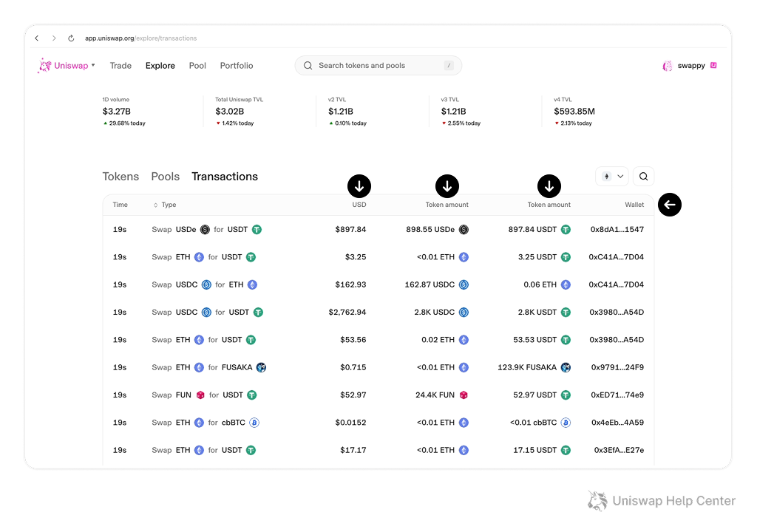The height and width of the screenshot is (532, 757).
Task: Click FUSAKA icon beside 123.9K FUSAKA amount
Action: pos(566,367)
